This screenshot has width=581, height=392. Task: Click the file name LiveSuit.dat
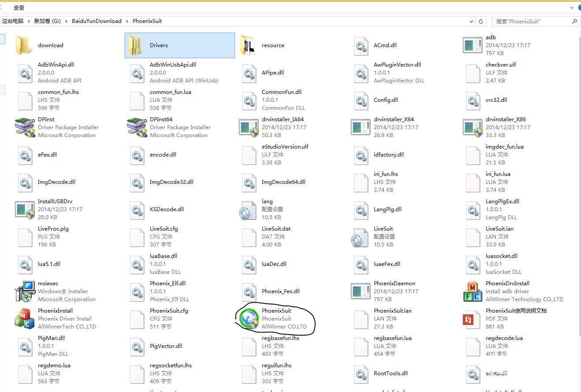[276, 229]
